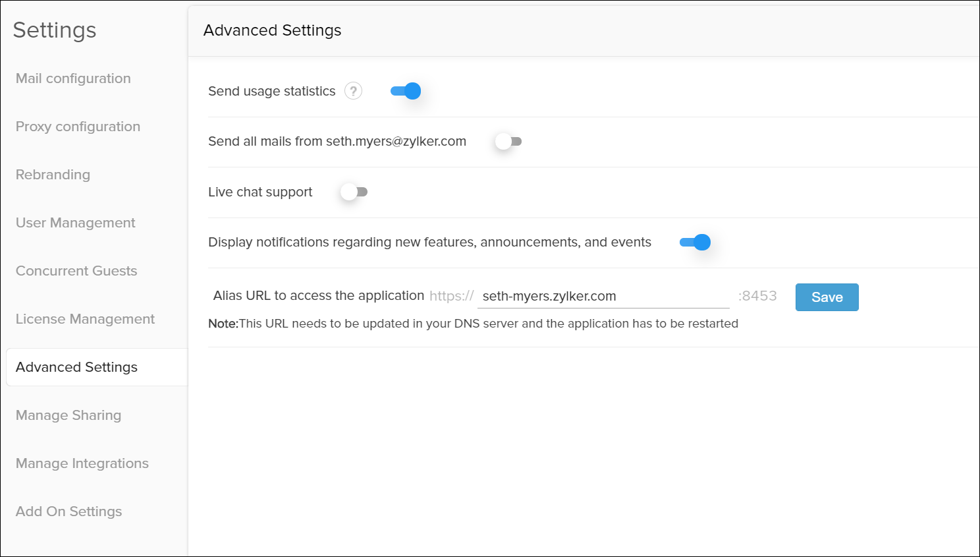The width and height of the screenshot is (980, 557).
Task: Open Proxy configuration settings
Action: (x=78, y=127)
